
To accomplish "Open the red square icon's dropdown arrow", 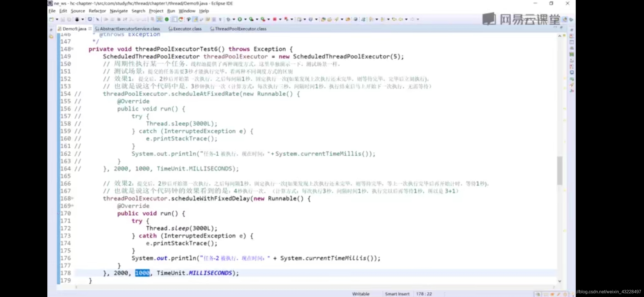I will [280, 19].
